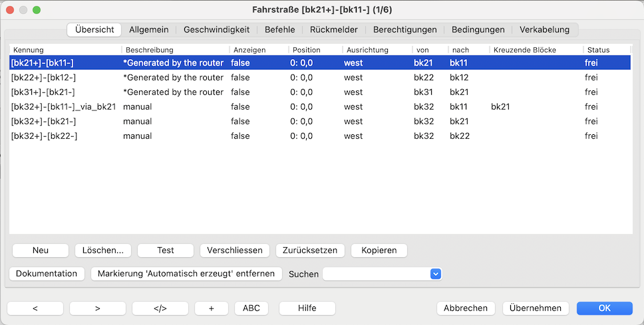Click the Neu button
This screenshot has width=644, height=325.
pyautogui.click(x=41, y=251)
